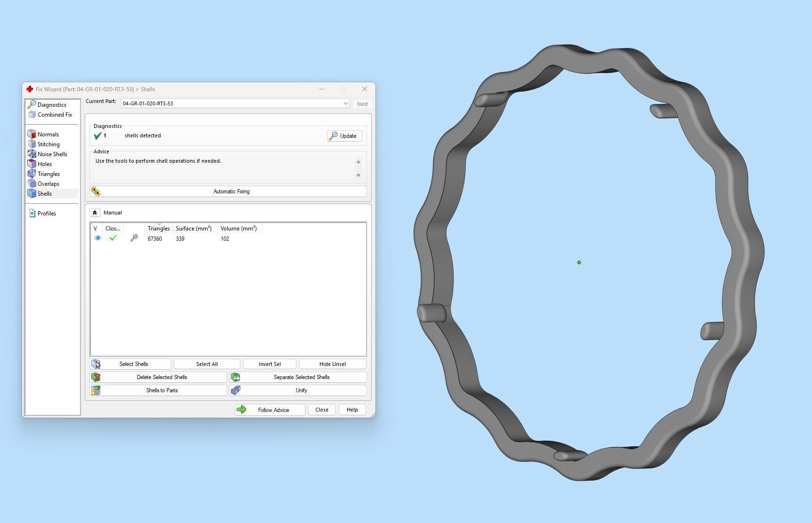The width and height of the screenshot is (812, 523).
Task: Click the V visibility column header
Action: point(96,229)
